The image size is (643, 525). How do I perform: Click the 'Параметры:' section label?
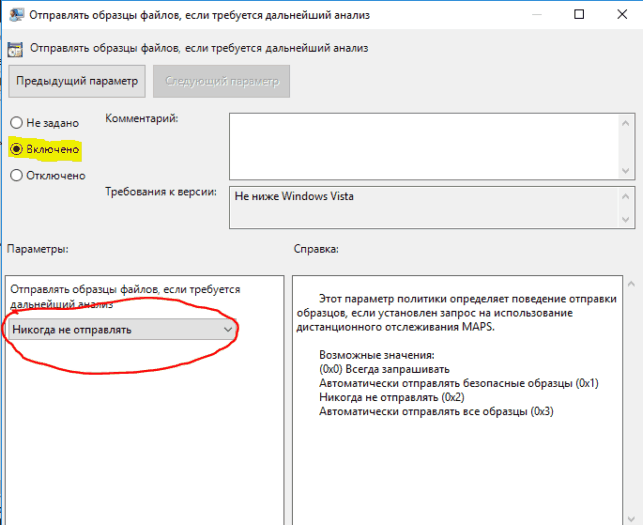pos(38,249)
